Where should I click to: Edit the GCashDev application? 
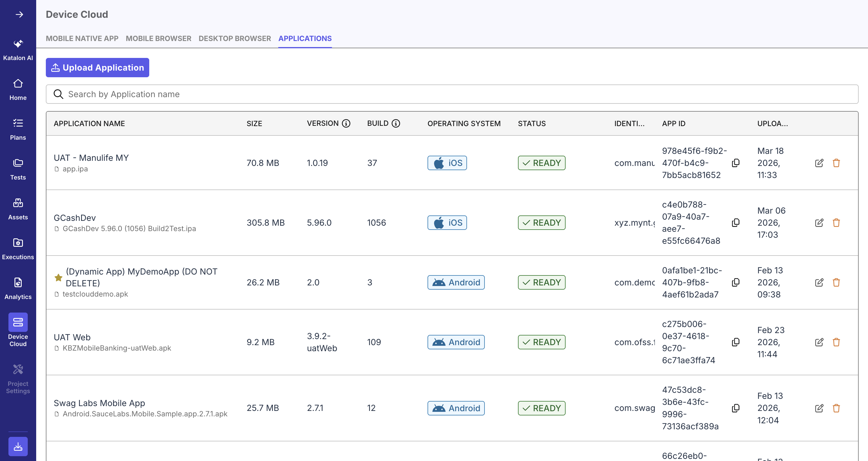click(819, 223)
